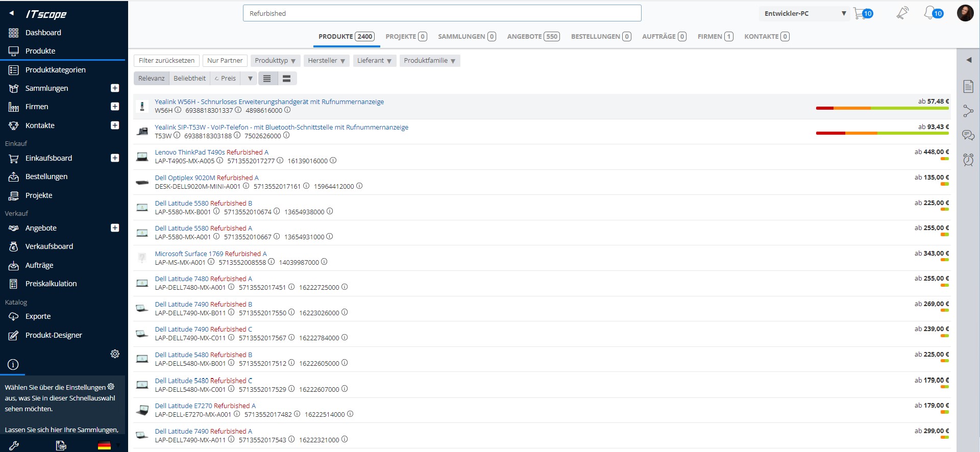The image size is (980, 452).
Task: Collapse the right side panel arrow
Action: (968, 60)
